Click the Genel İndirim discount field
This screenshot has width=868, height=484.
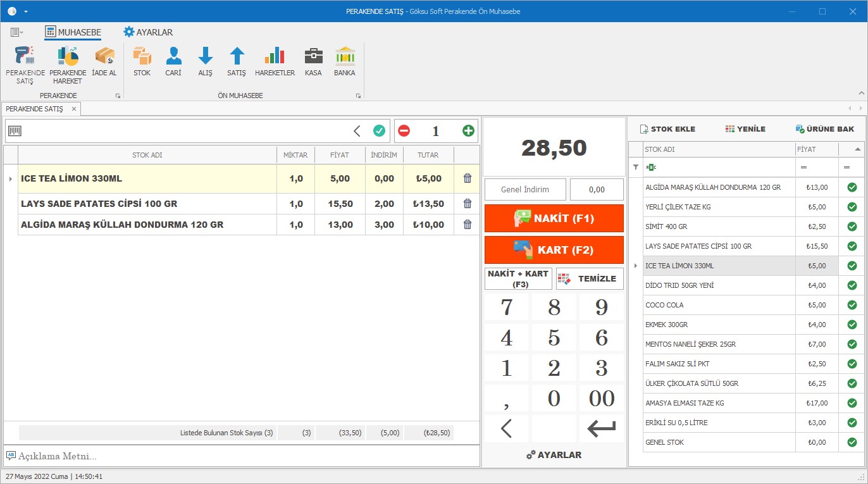coord(524,189)
